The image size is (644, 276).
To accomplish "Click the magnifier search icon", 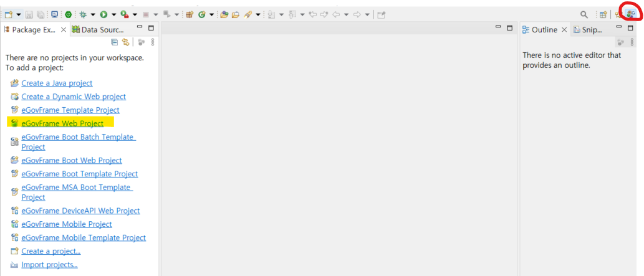I will pyautogui.click(x=584, y=15).
